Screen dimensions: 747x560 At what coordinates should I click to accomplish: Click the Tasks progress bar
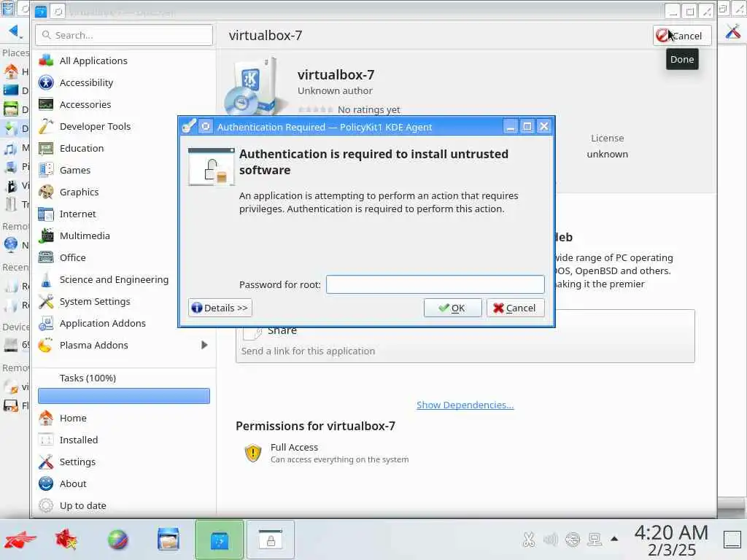pyautogui.click(x=124, y=396)
